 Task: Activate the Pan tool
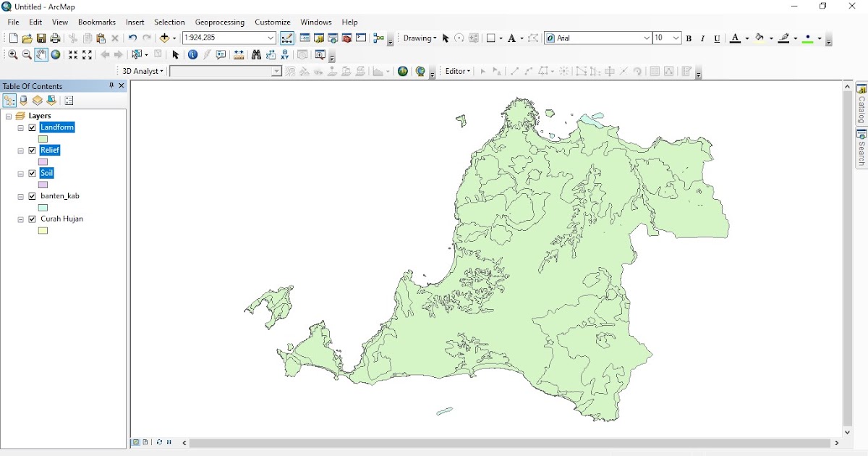pos(41,54)
